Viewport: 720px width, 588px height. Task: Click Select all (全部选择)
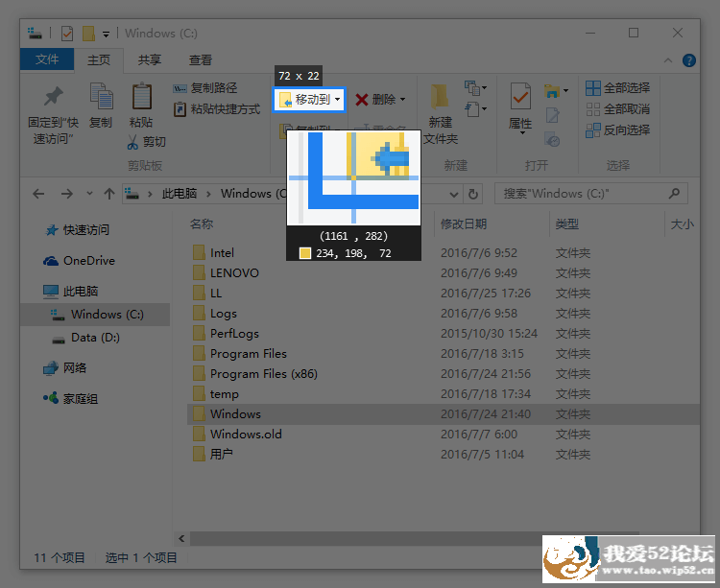[x=617, y=88]
